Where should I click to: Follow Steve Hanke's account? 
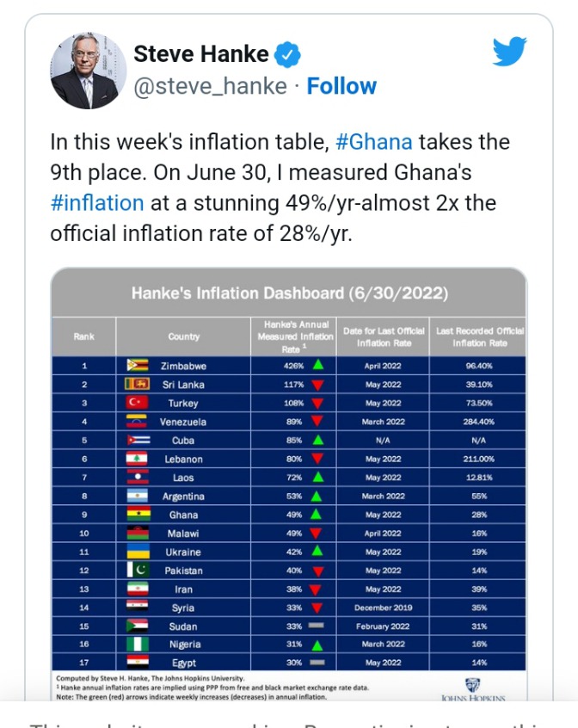pos(341,86)
